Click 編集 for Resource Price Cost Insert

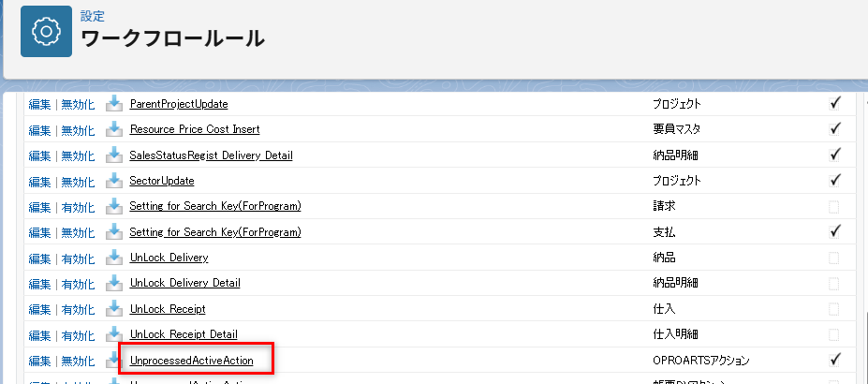[x=39, y=129]
